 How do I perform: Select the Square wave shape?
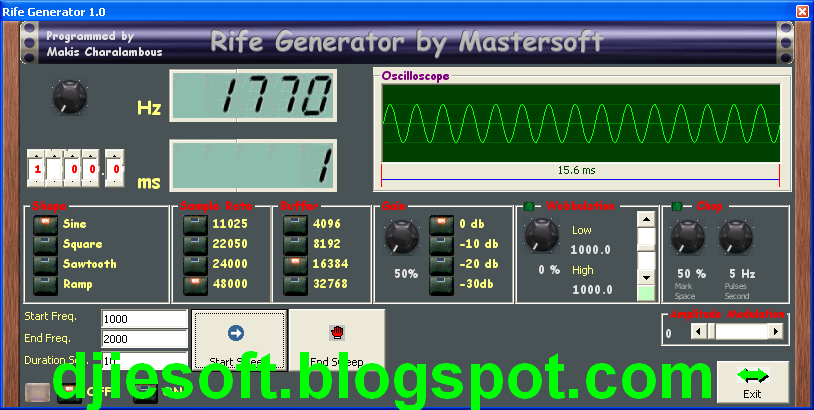[45, 245]
